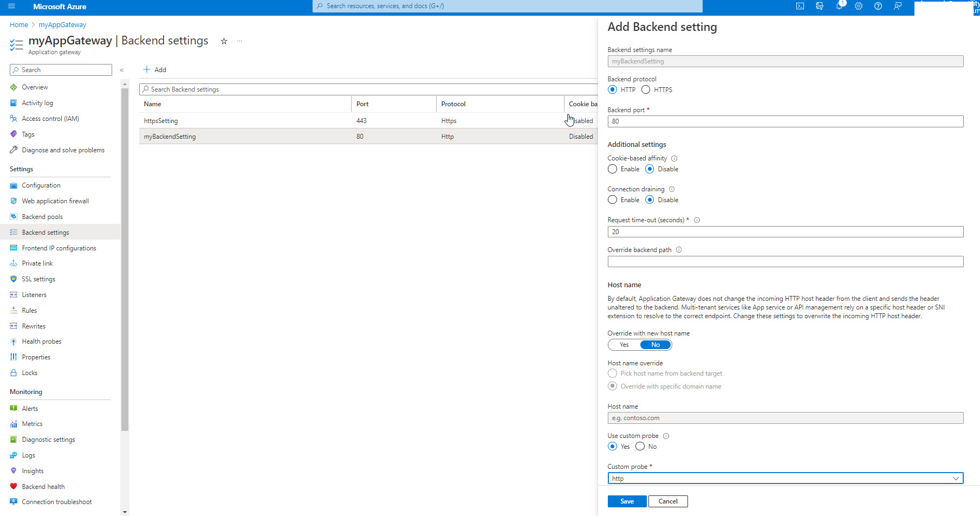Set Use custom probe to Yes
The image size is (980, 516).
point(613,447)
